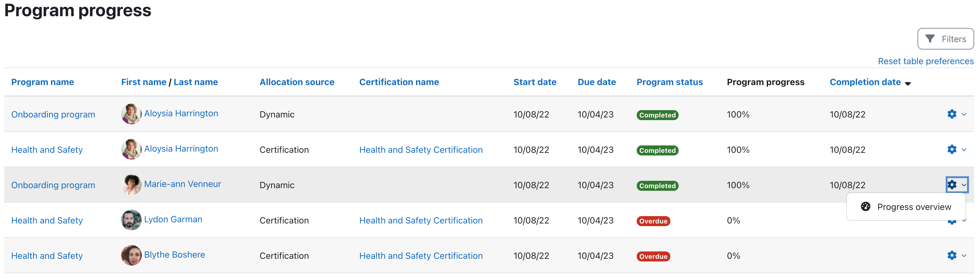Image resolution: width=980 pixels, height=275 pixels.
Task: Sort by Allocation source column
Action: point(297,82)
